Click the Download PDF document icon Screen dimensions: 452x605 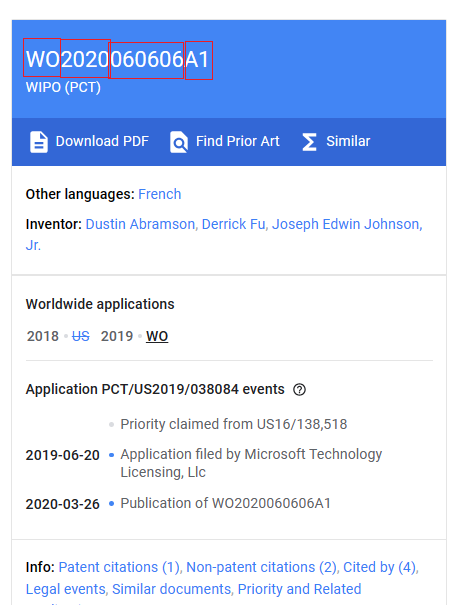(39, 142)
